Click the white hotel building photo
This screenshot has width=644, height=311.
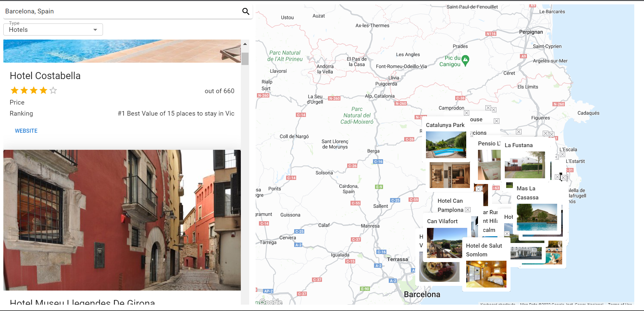click(x=526, y=253)
